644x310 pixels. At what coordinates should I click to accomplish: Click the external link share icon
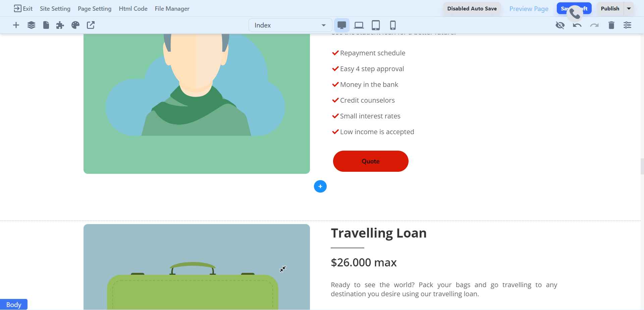(x=90, y=25)
